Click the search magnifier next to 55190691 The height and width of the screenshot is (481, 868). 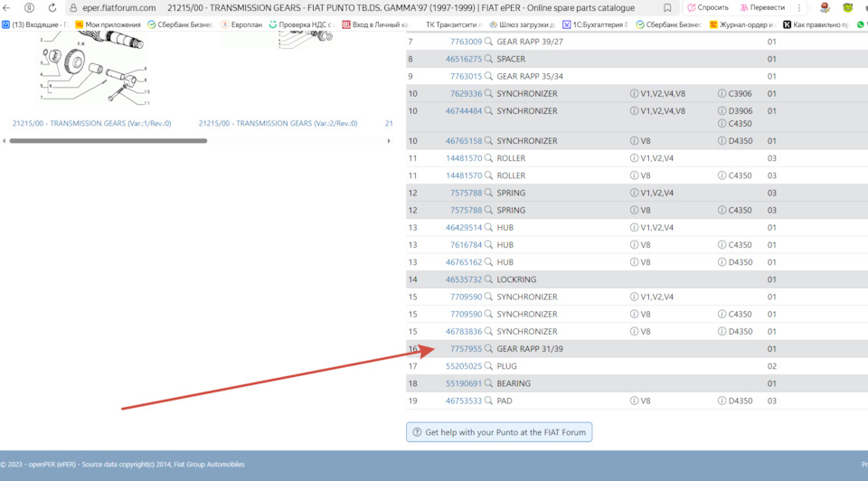pos(488,383)
